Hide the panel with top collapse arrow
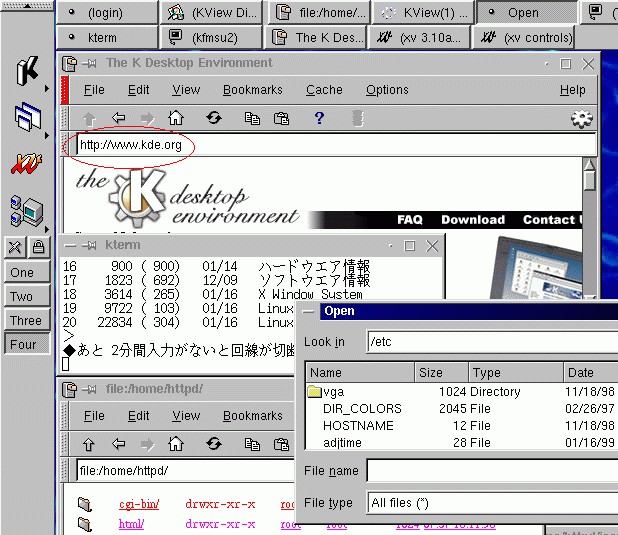This screenshot has height=535, width=618. (27, 6)
